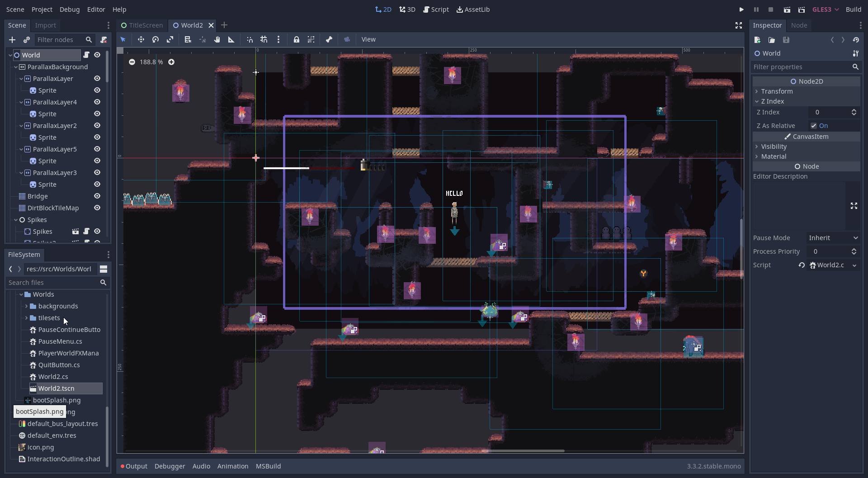Image resolution: width=868 pixels, height=478 pixels.
Task: Zoom out with the minus icon
Action: click(x=132, y=62)
